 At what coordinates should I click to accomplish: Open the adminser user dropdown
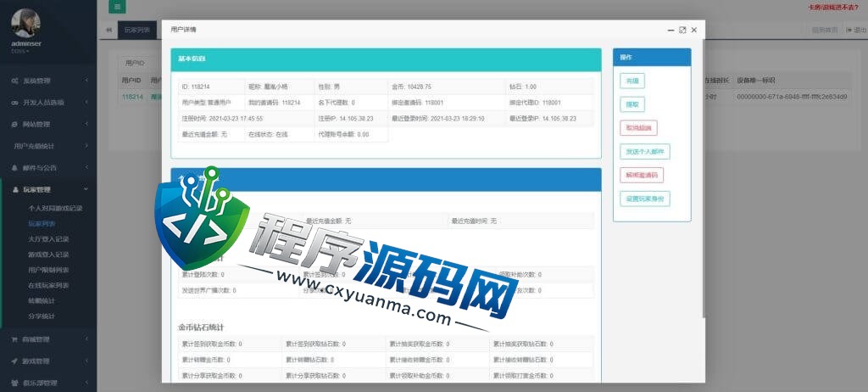[x=26, y=48]
